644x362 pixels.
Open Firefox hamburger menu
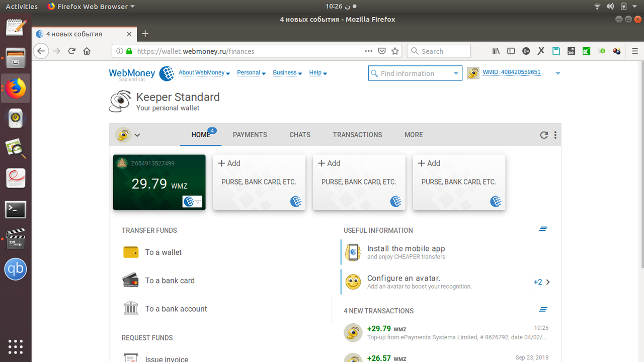635,51
